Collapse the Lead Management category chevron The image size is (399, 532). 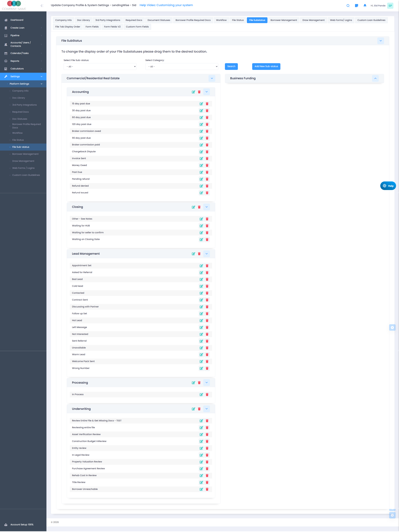(206, 254)
